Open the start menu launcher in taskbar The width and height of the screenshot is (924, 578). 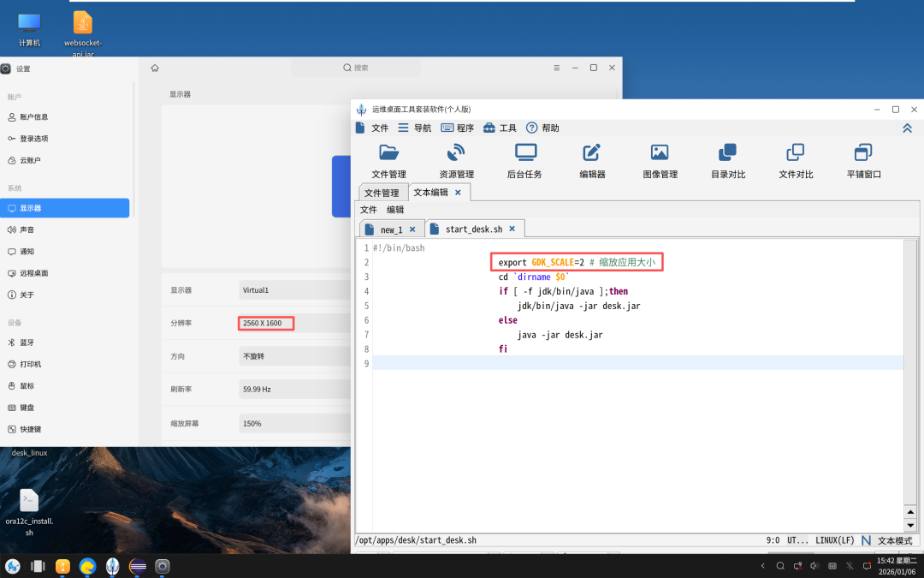tap(12, 567)
